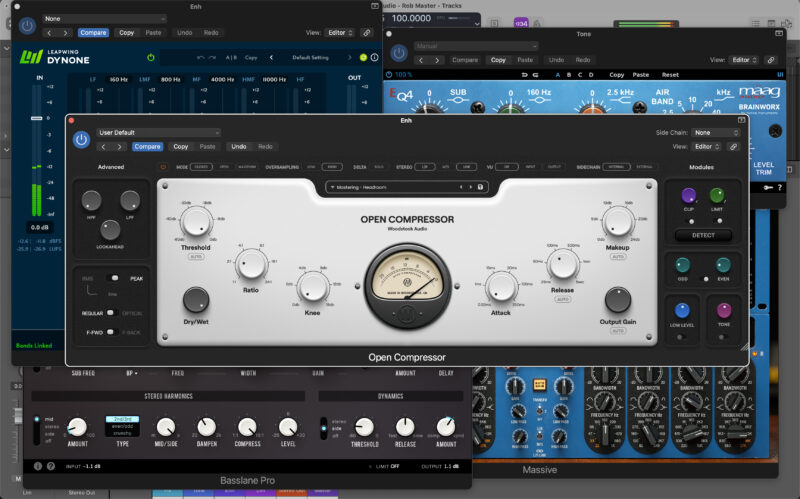Click the purple CLIP module knob
800x499 pixels.
click(x=688, y=196)
